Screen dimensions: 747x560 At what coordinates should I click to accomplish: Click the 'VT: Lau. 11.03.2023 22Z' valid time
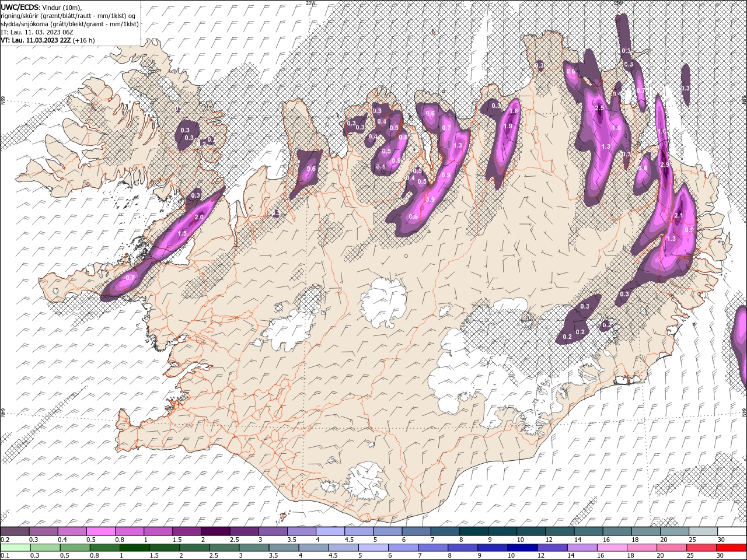[x=36, y=40]
